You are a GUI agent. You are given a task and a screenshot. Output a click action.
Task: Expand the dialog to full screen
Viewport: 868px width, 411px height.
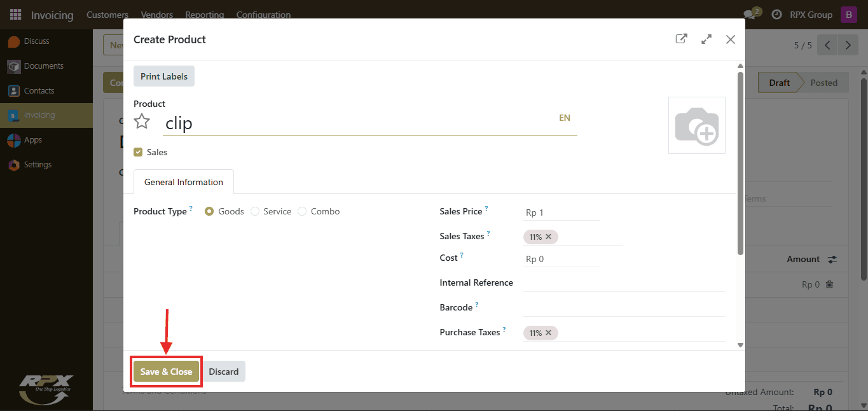pos(706,39)
